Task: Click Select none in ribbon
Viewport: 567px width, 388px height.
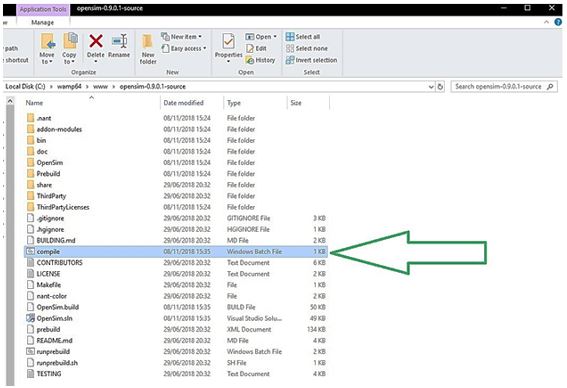Action: 307,48
